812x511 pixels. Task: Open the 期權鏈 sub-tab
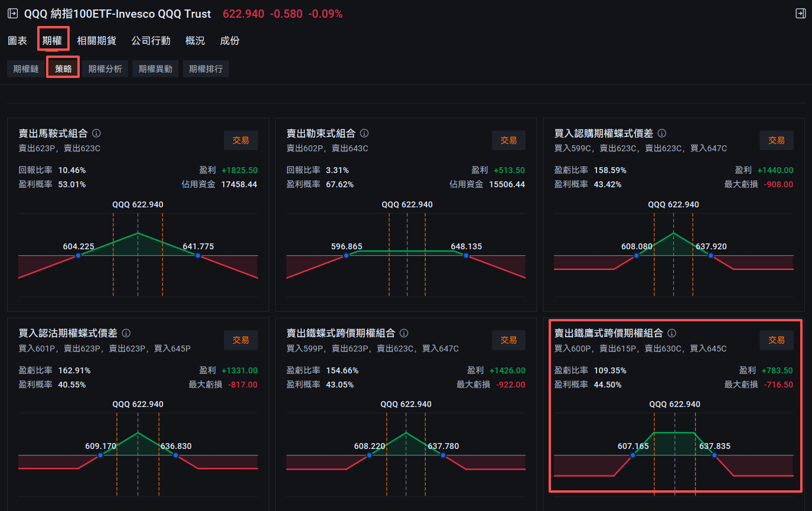[26, 69]
